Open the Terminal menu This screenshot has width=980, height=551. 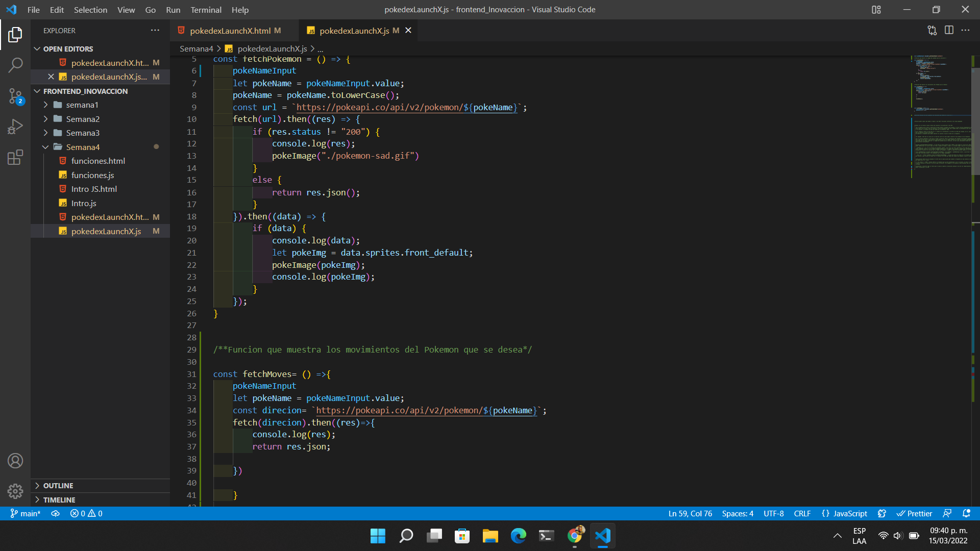coord(206,10)
